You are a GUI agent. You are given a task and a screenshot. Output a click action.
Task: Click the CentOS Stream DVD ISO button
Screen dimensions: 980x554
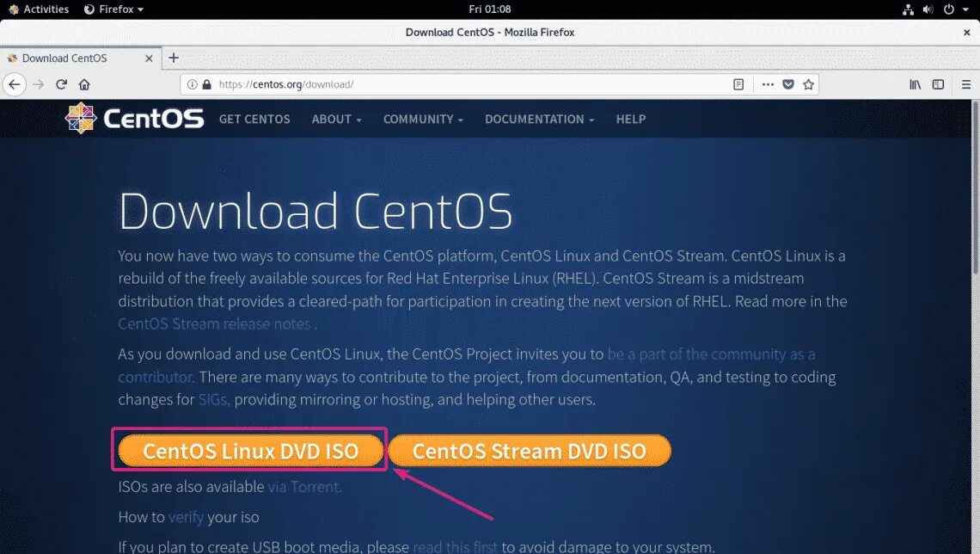pos(530,451)
